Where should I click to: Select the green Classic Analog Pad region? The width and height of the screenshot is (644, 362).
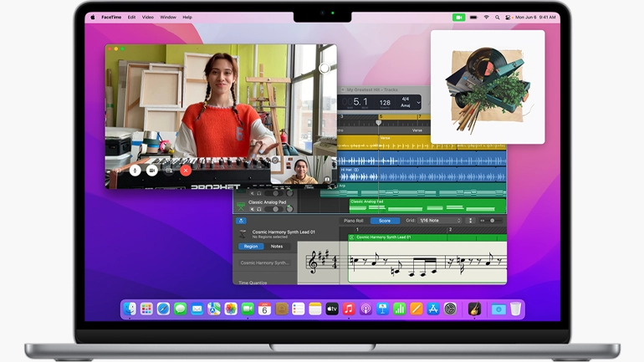427,206
